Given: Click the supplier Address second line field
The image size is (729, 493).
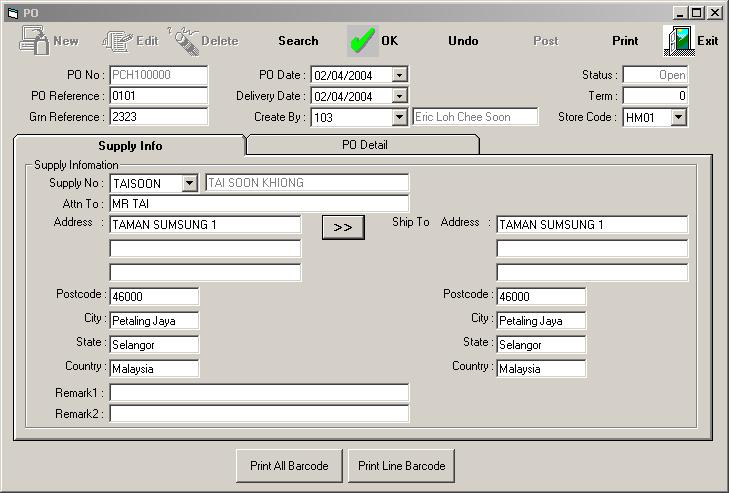Looking at the screenshot, I should 205,248.
